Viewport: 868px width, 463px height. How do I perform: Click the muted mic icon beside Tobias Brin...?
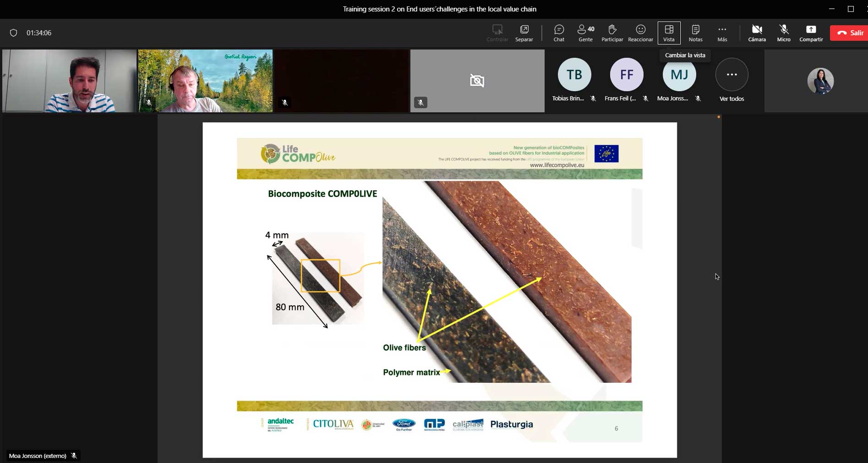pos(593,99)
